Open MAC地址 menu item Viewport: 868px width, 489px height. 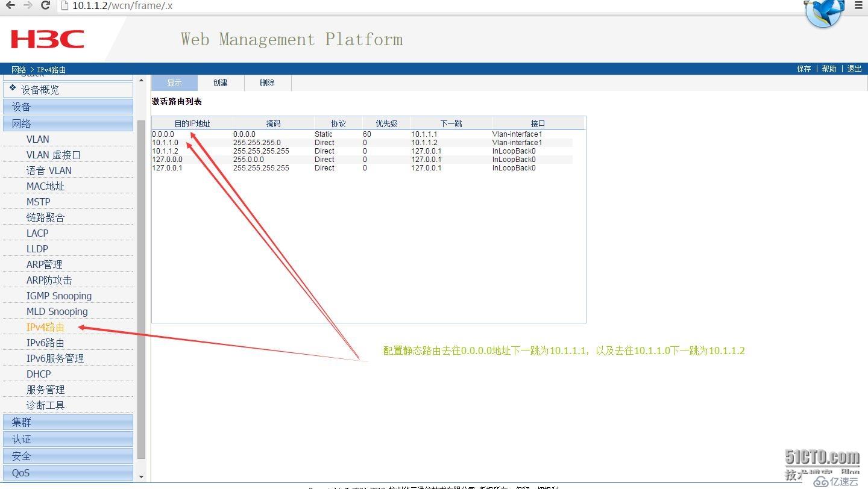tap(45, 186)
